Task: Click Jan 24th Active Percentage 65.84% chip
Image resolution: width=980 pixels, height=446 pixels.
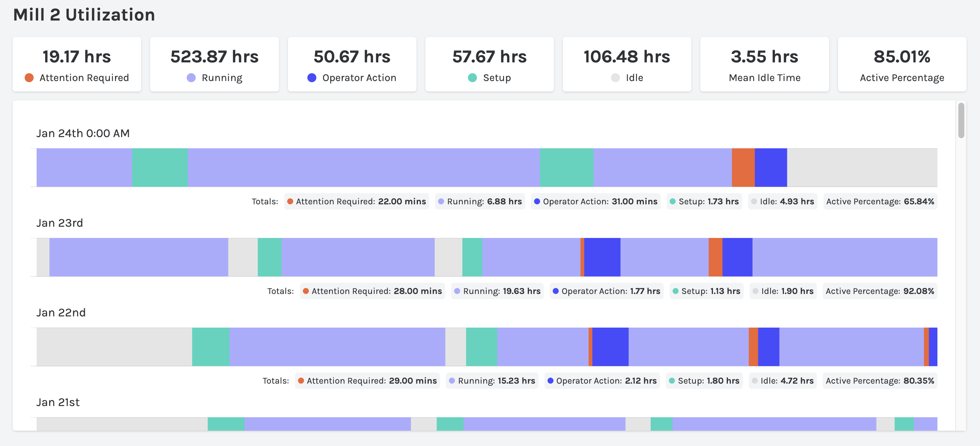Action: pyautogui.click(x=880, y=201)
